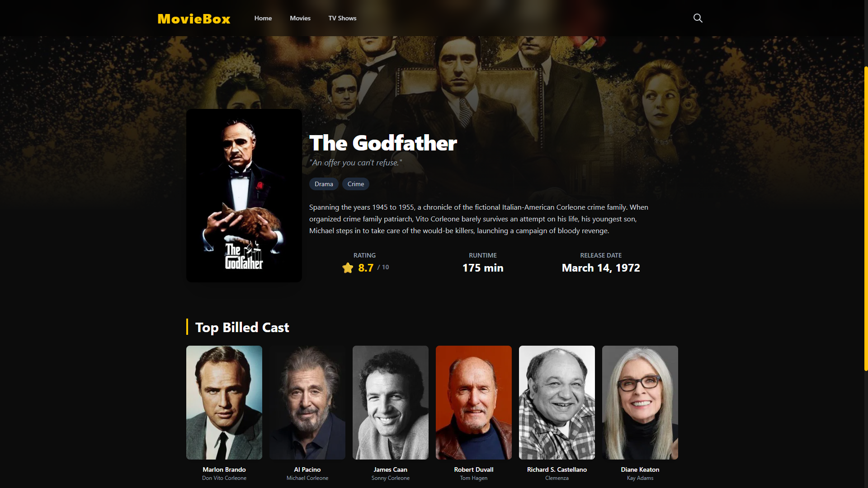Screen dimensions: 868x488
Task: Select the Crime genre tag
Action: 356,184
